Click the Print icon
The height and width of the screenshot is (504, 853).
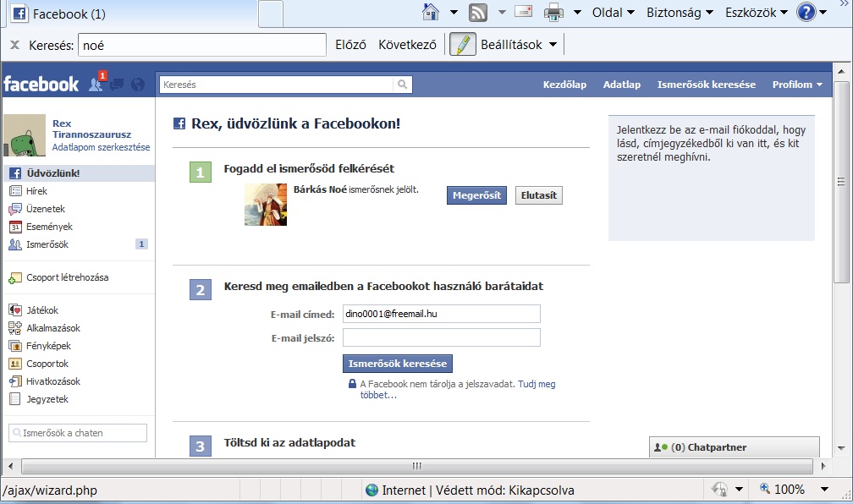click(553, 12)
